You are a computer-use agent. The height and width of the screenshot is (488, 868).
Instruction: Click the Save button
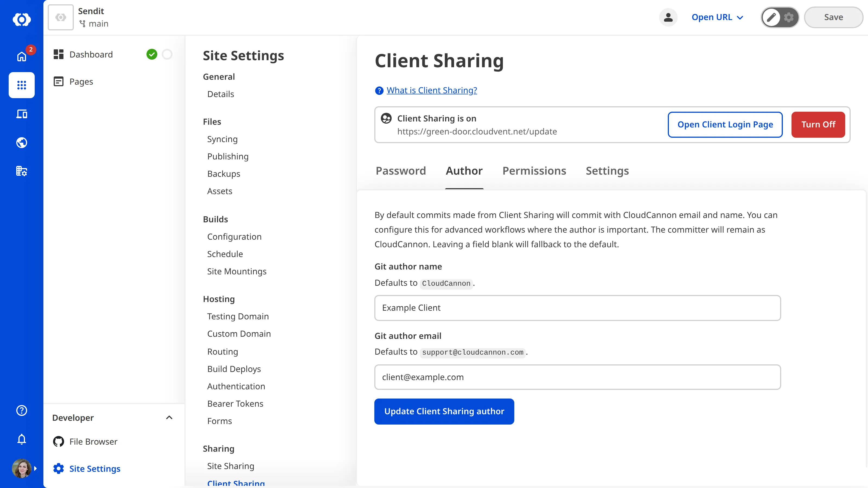coord(833,17)
